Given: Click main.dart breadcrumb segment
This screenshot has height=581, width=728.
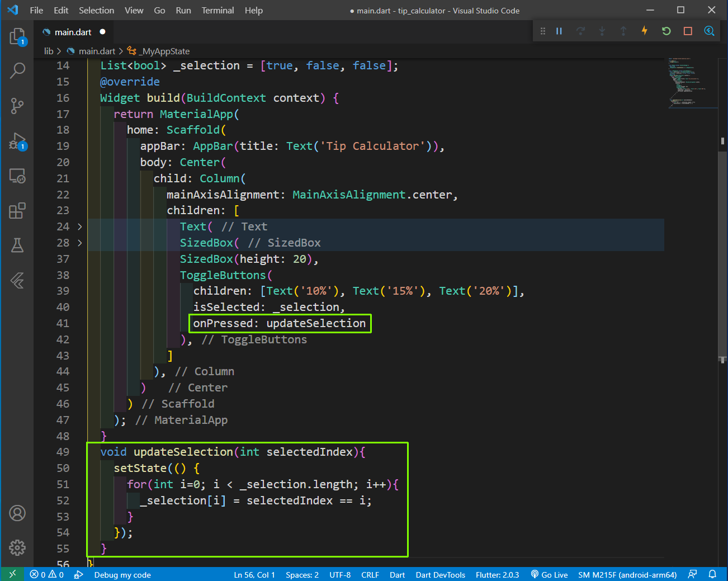Looking at the screenshot, I should [97, 51].
